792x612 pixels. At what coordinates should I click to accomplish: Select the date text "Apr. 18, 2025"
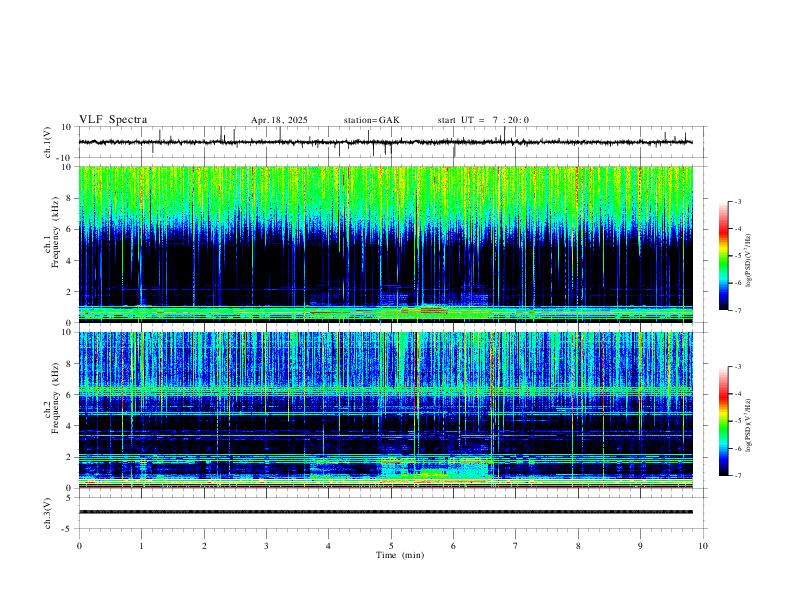point(279,120)
